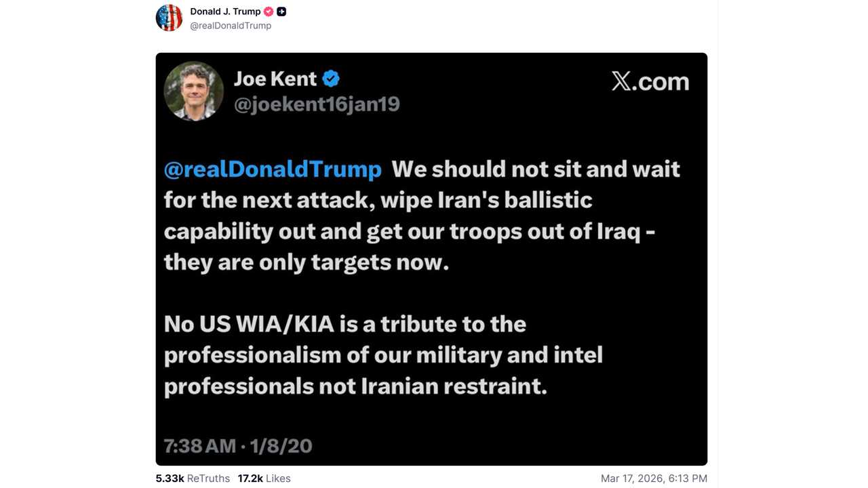Click the @joekent16jan19 handle text
The width and height of the screenshot is (868, 488).
317,104
